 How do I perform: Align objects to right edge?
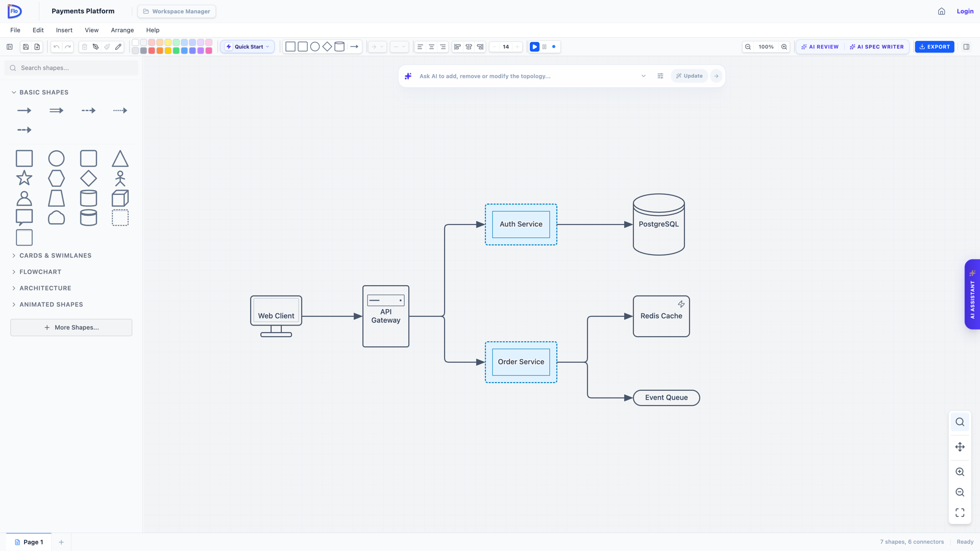coord(480,47)
